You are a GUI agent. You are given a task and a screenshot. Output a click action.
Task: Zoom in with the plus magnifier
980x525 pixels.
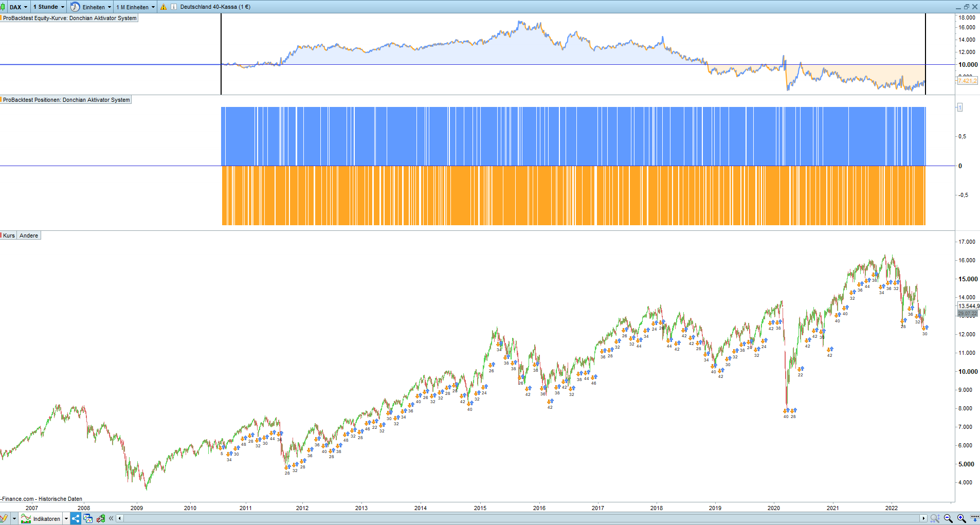(961, 518)
